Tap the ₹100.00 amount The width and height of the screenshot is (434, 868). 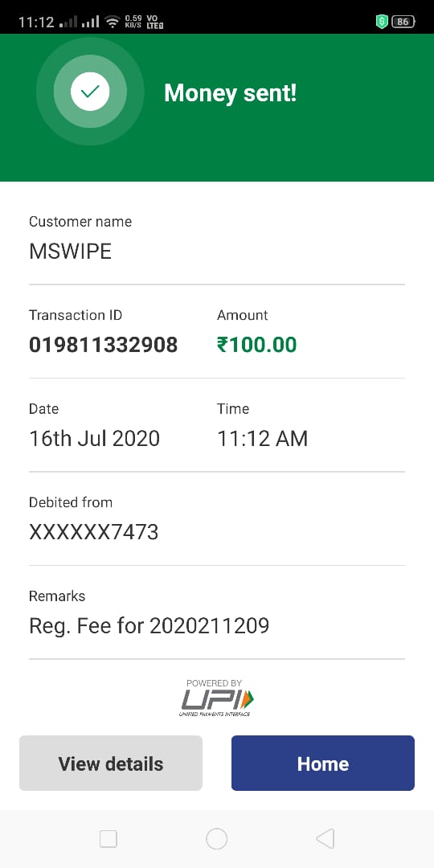click(x=257, y=345)
